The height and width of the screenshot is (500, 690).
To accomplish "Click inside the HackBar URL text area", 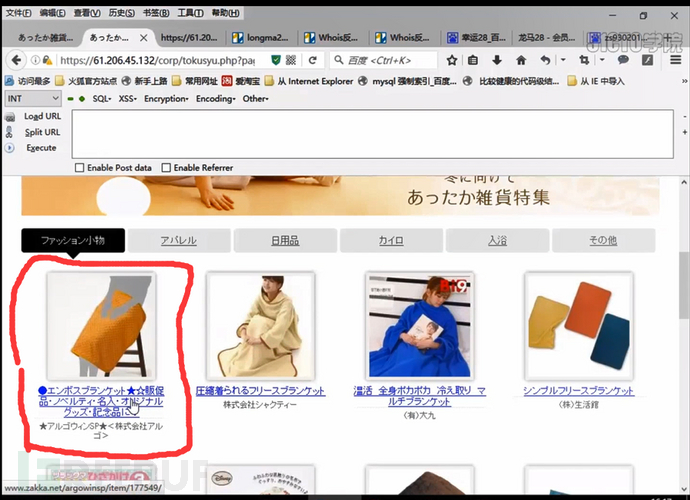I will coord(373,134).
